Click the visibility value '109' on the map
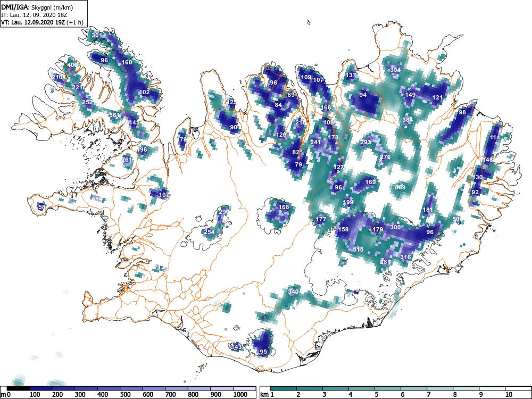The width and height of the screenshot is (532, 399). tap(306, 77)
